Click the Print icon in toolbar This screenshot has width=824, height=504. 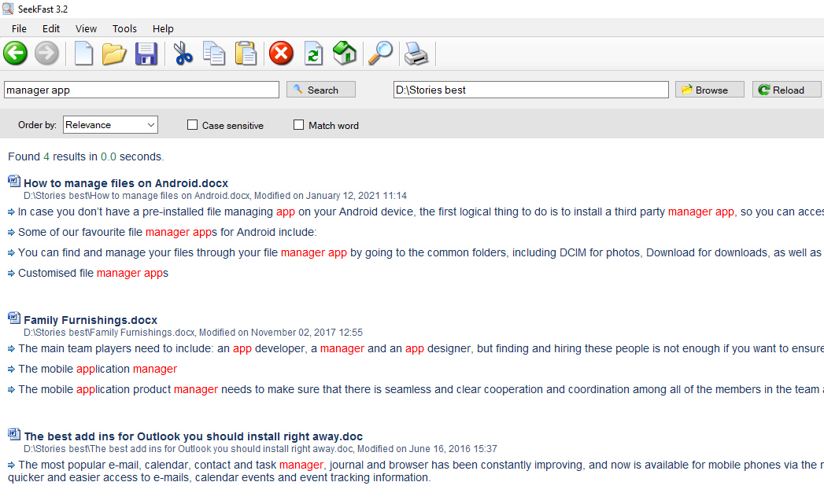[x=416, y=53]
